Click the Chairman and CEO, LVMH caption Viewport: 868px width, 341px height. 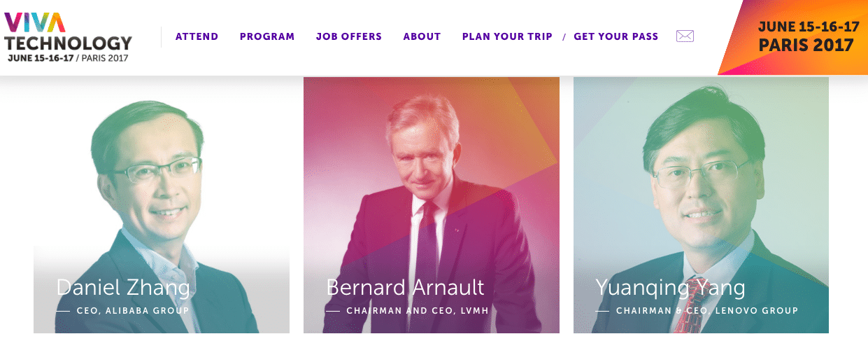coord(416,310)
